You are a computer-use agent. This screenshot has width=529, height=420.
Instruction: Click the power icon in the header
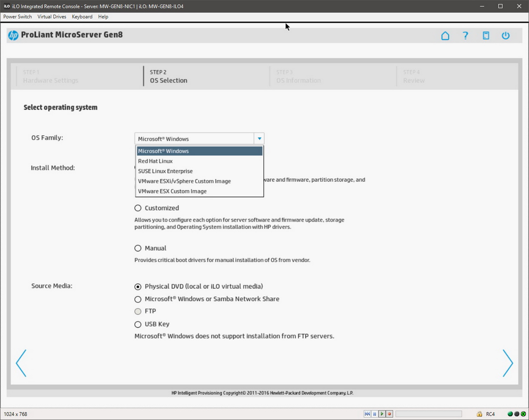[505, 35]
